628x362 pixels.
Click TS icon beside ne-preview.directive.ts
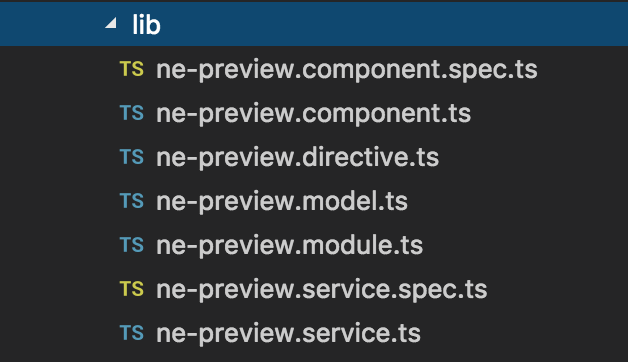(x=131, y=157)
